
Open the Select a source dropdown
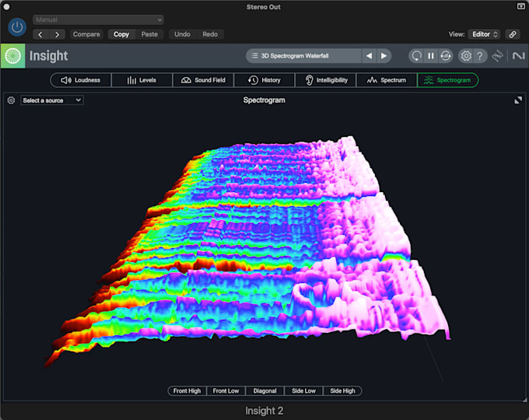pos(52,100)
